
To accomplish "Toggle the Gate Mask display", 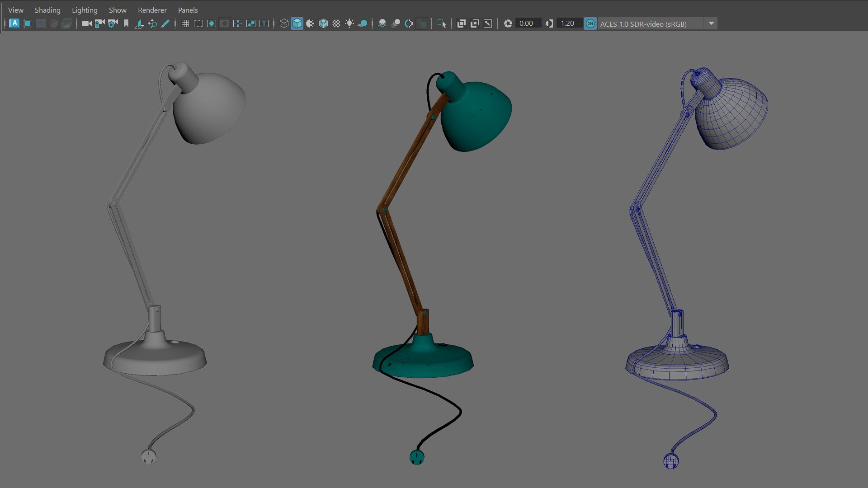I will click(225, 23).
